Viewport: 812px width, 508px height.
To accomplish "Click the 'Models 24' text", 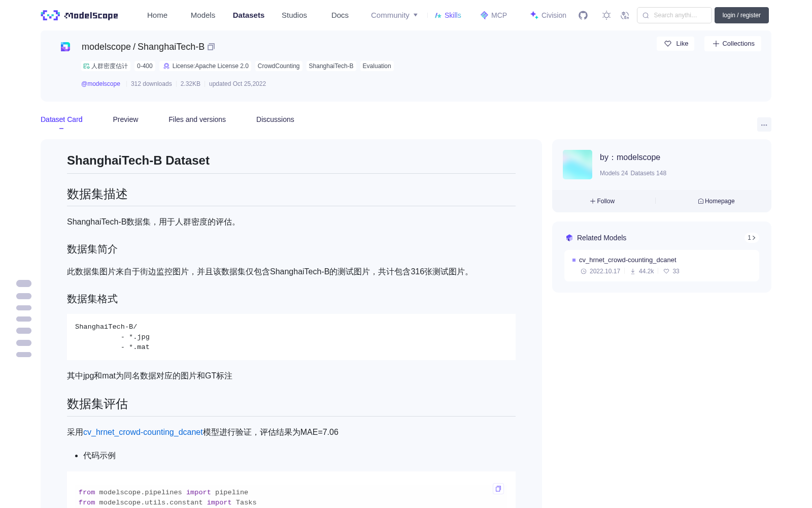I will [x=614, y=173].
